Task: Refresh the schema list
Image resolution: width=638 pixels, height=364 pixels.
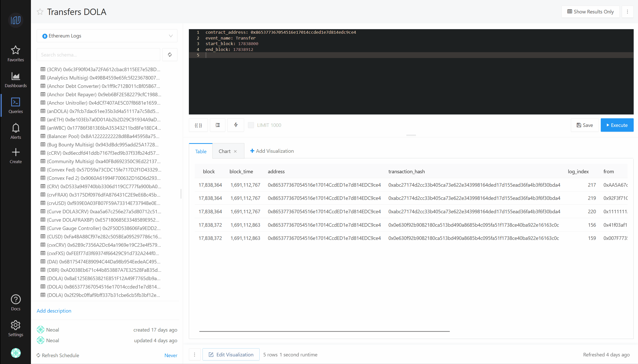Action: click(x=170, y=55)
